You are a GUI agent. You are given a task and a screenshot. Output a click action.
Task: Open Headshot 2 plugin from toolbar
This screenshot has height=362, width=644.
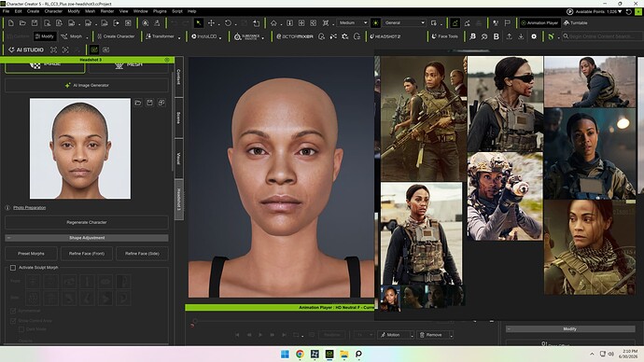pyautogui.click(x=385, y=36)
